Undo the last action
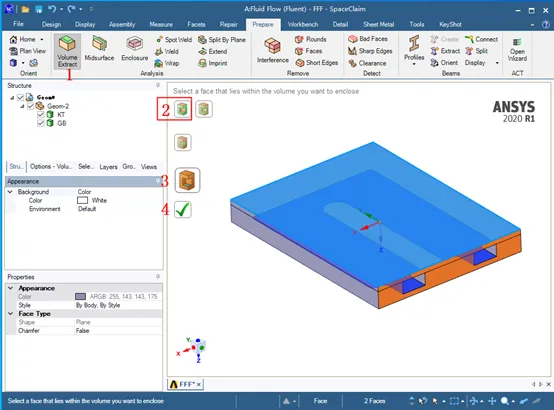The height and width of the screenshot is (410, 554). click(x=52, y=9)
